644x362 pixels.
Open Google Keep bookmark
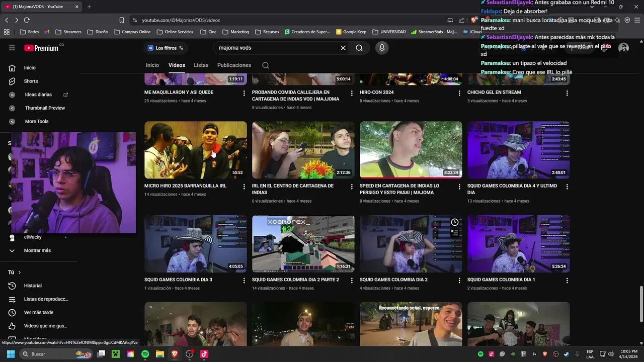pyautogui.click(x=351, y=32)
